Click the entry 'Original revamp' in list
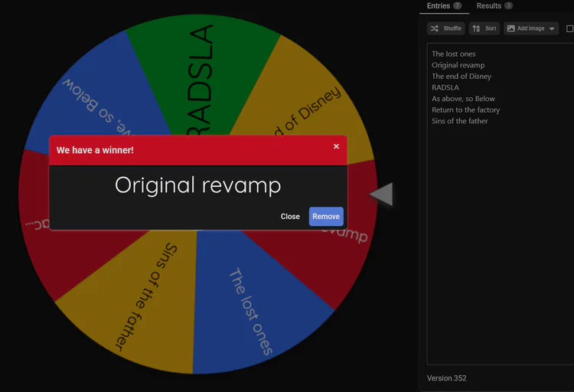The width and height of the screenshot is (574, 392). pyautogui.click(x=458, y=65)
